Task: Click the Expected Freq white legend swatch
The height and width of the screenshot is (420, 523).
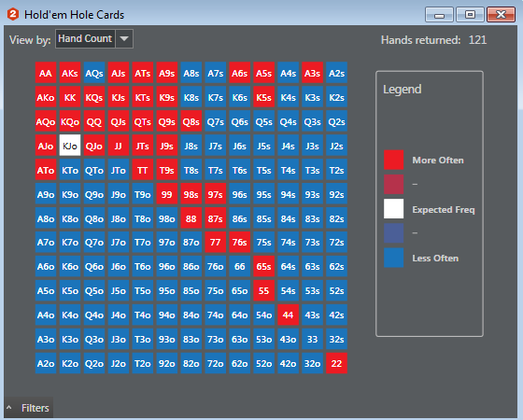Action: (x=393, y=209)
